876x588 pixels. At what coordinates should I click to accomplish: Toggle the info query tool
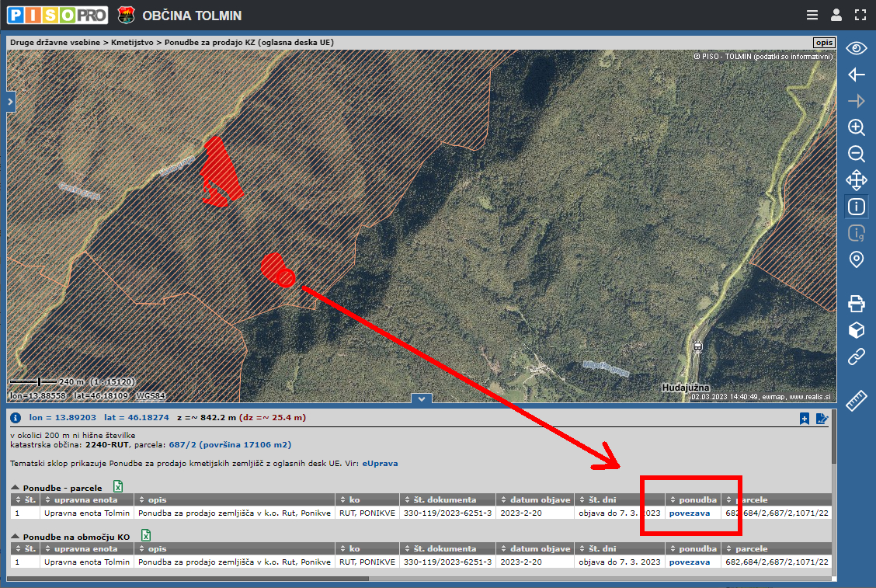(856, 207)
